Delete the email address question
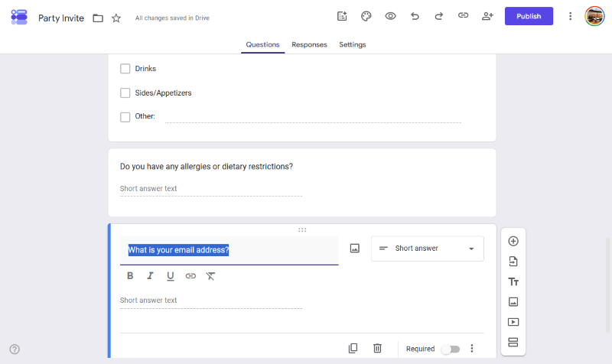 pyautogui.click(x=377, y=348)
